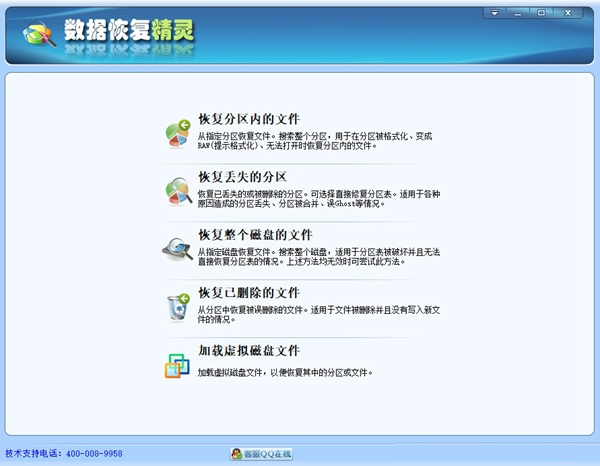Click the 数据恢复精灵 app logo icon
Screen dimensions: 600x466
point(38,34)
